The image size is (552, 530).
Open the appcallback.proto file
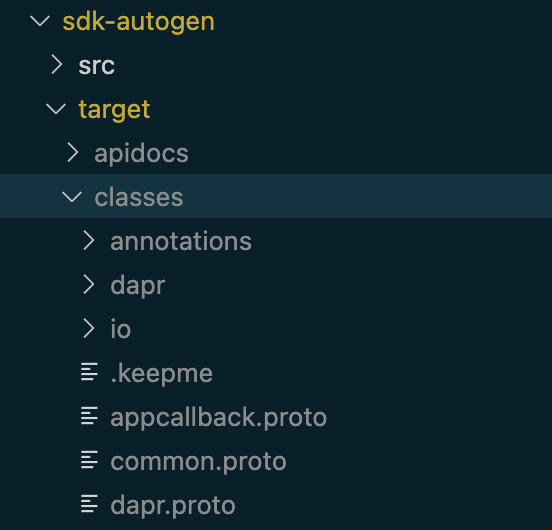219,418
